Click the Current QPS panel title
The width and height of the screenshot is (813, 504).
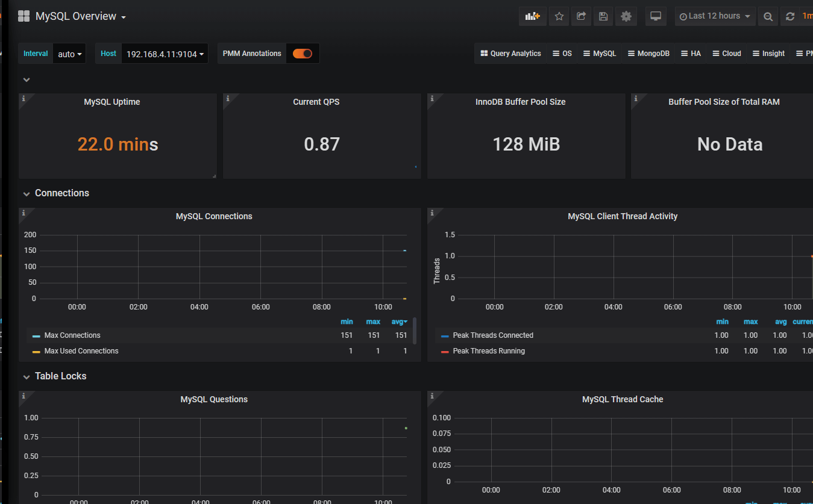[x=316, y=102]
